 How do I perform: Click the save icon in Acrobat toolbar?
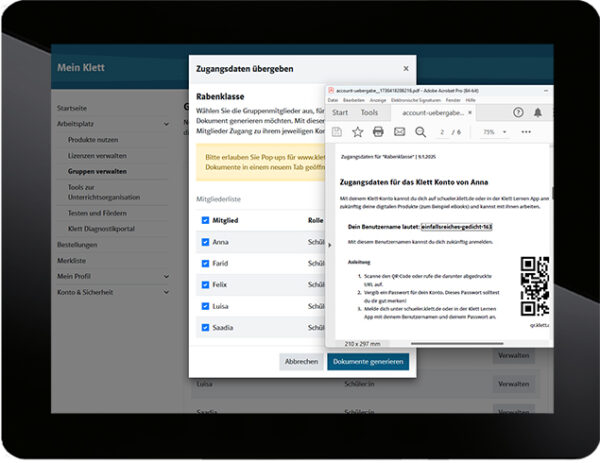pyautogui.click(x=337, y=132)
